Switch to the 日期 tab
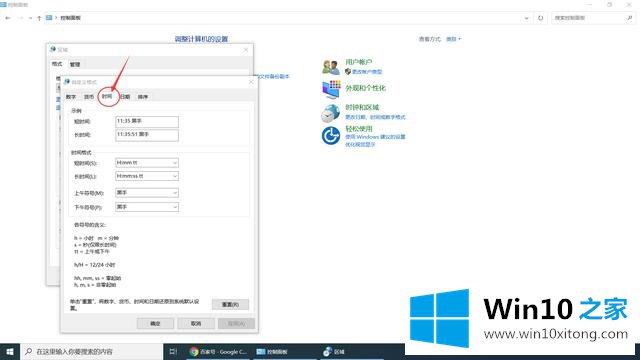 [x=125, y=97]
